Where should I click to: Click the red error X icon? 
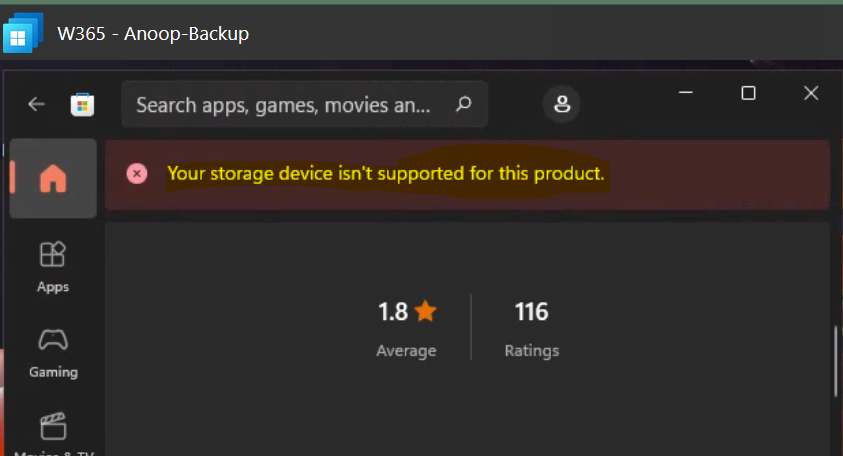click(138, 174)
